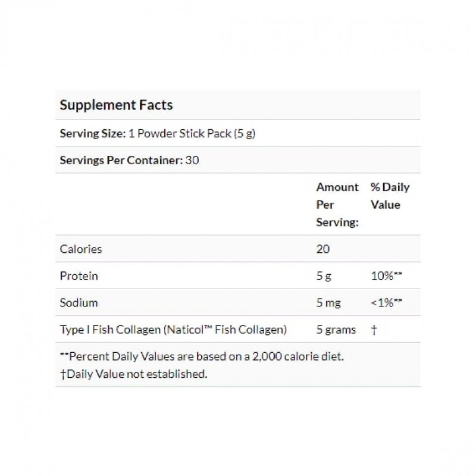Click the Percent Daily Values footnote
The image size is (476, 476).
click(x=202, y=356)
